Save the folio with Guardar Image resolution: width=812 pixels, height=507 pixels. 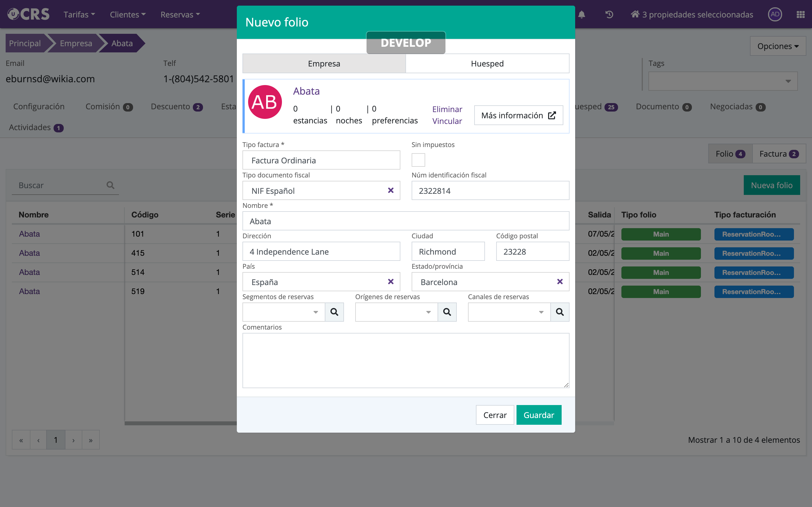click(x=539, y=415)
